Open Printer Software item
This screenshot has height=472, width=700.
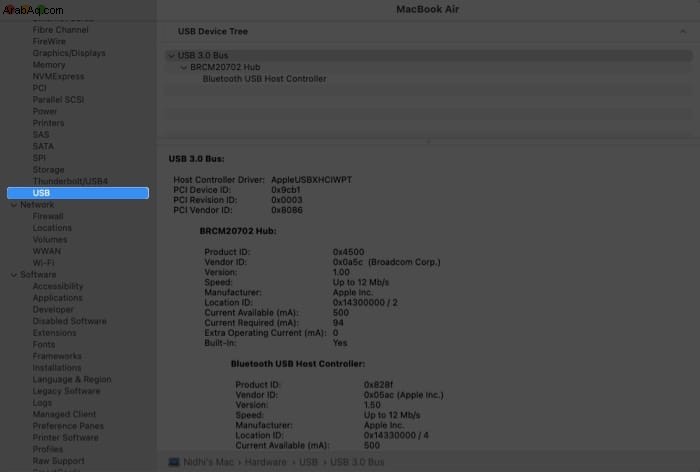65,437
